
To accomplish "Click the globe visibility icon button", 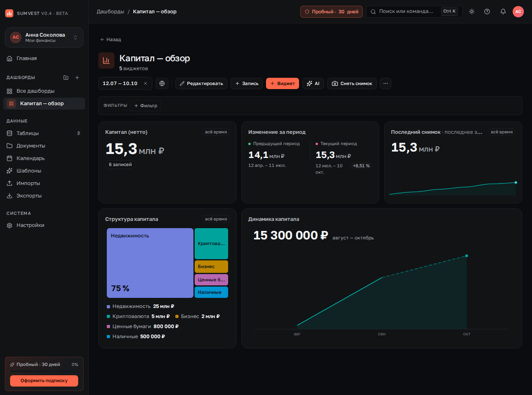I will click(x=162, y=83).
